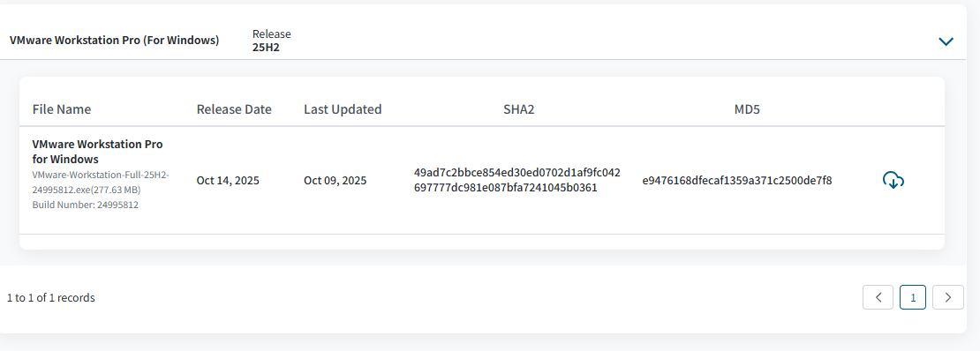
Task: Click the 1 to 1 of 1 records text
Action: click(50, 298)
